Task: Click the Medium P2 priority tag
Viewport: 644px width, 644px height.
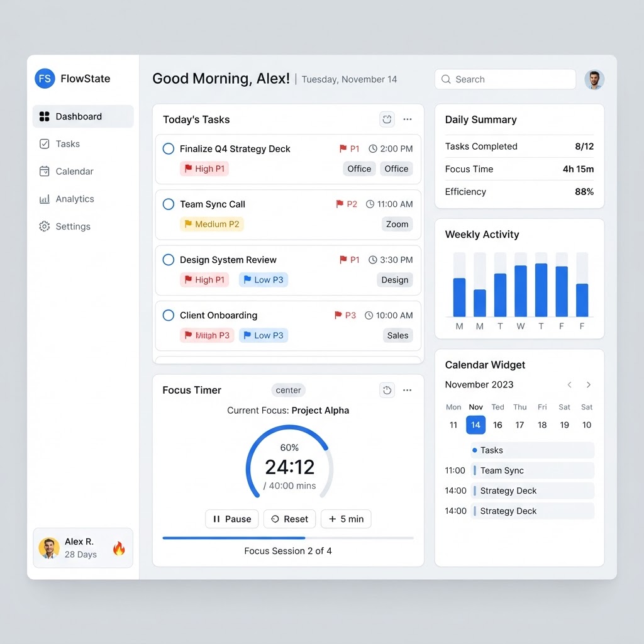Action: [x=211, y=225]
